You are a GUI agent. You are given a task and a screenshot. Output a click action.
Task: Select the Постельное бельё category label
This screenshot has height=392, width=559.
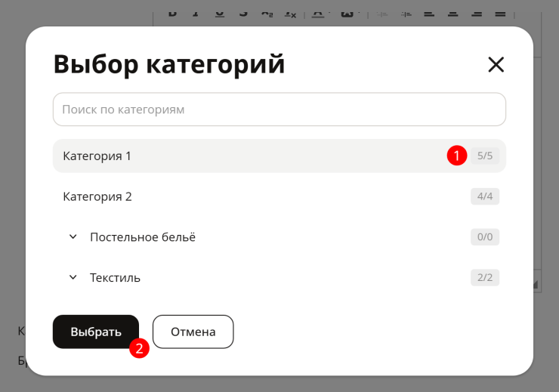(x=143, y=237)
